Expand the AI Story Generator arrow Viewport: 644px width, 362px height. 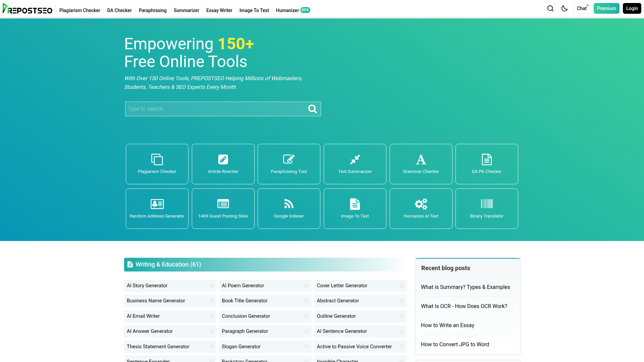pyautogui.click(x=211, y=286)
